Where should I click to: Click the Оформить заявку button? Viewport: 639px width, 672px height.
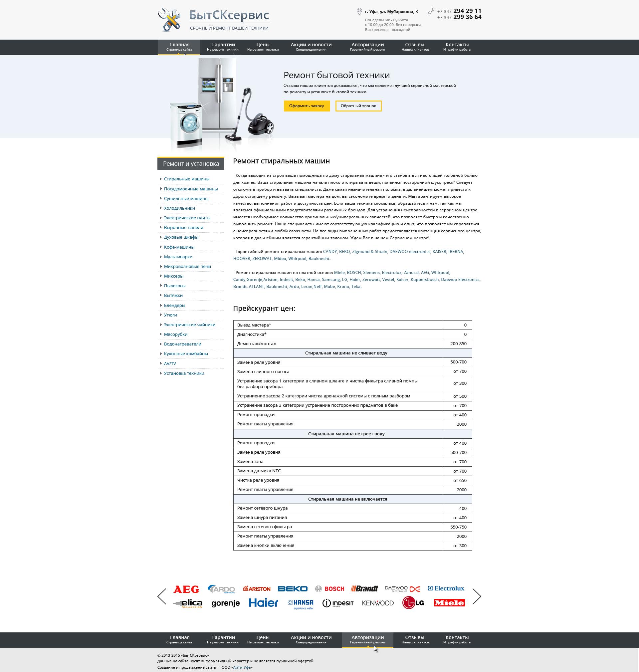tap(307, 106)
